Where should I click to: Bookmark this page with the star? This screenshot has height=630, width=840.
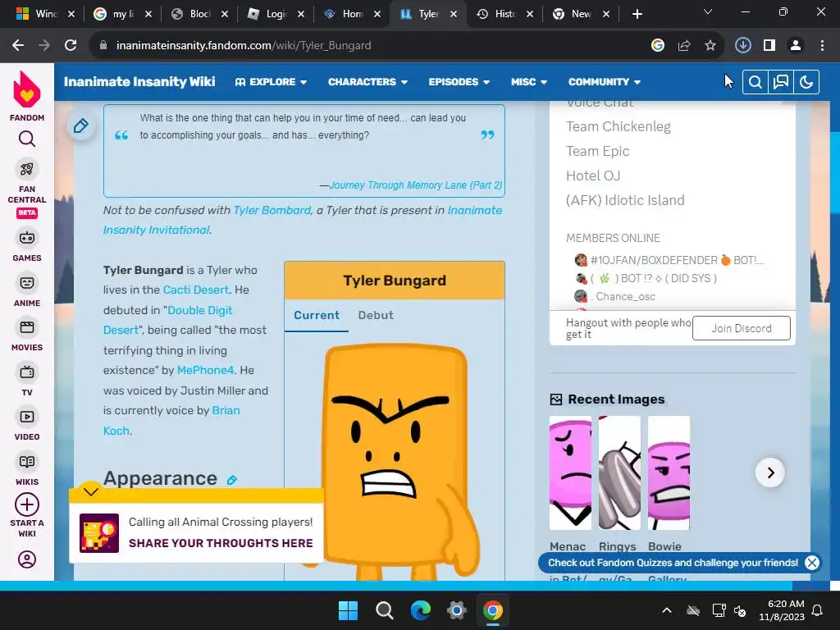tap(710, 46)
